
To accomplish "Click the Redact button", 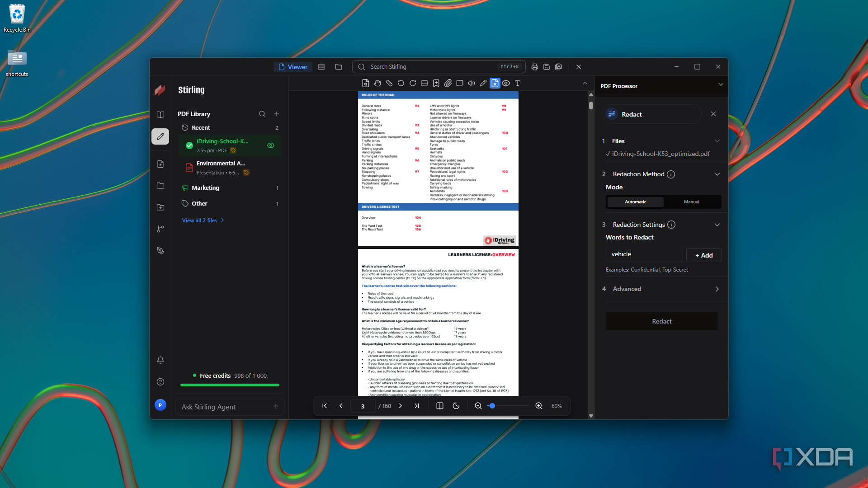I will (662, 321).
